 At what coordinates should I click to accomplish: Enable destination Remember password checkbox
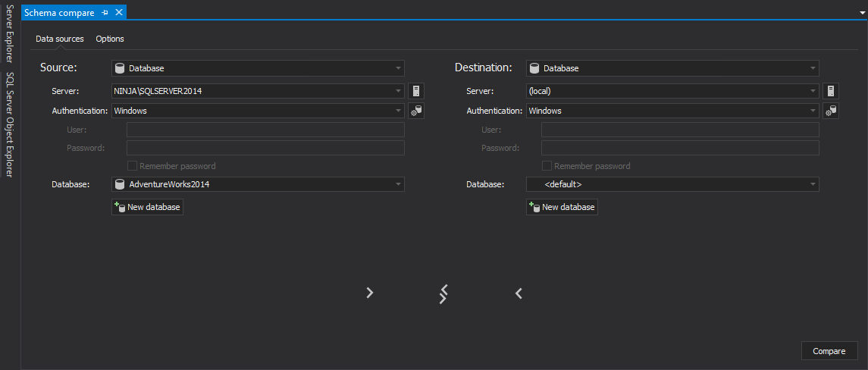coord(547,166)
